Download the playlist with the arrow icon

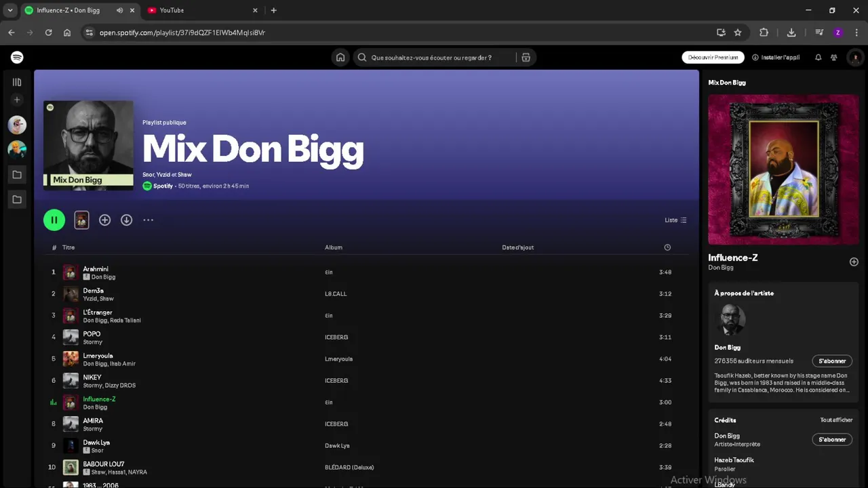coord(126,220)
